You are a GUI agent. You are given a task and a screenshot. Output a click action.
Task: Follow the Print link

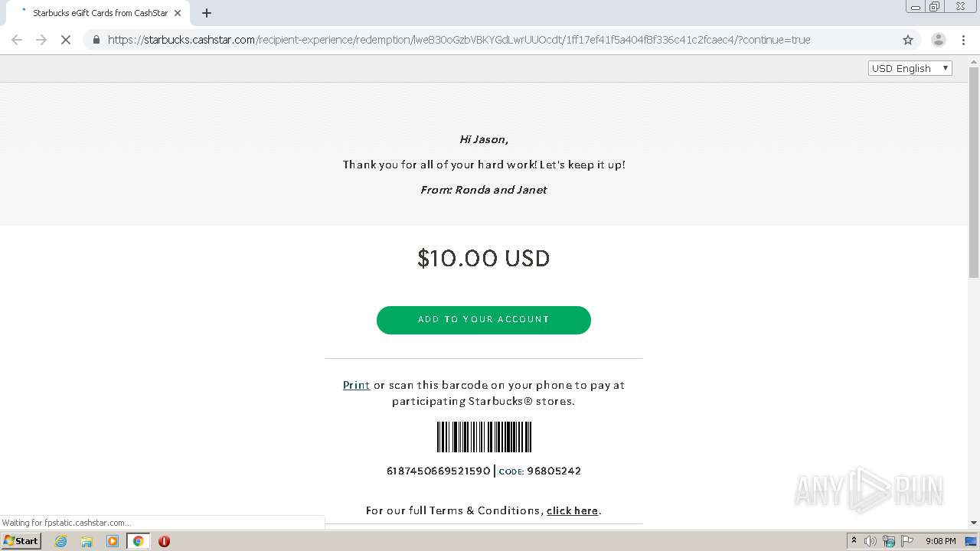(356, 385)
